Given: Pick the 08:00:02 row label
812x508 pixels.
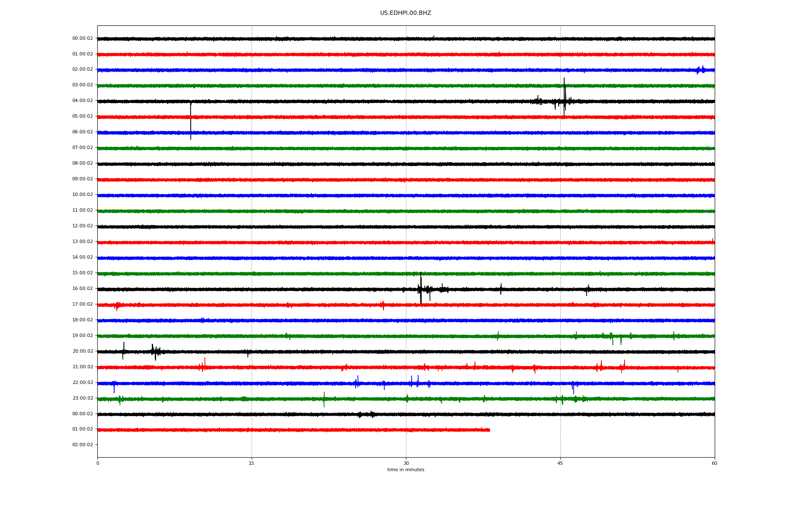Looking at the screenshot, I should pyautogui.click(x=82, y=163).
